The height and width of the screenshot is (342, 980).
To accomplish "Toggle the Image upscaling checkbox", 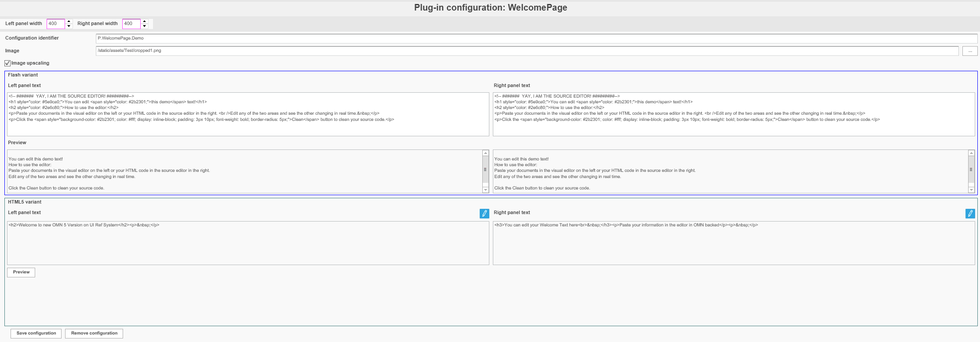I will coord(7,63).
